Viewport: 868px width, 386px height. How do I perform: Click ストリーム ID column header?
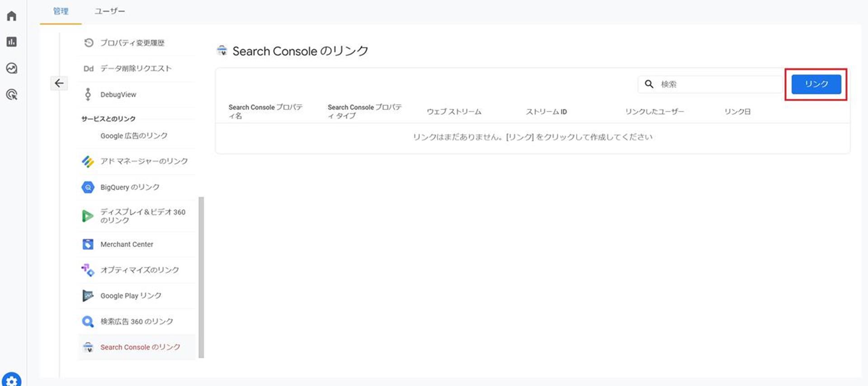pos(546,112)
